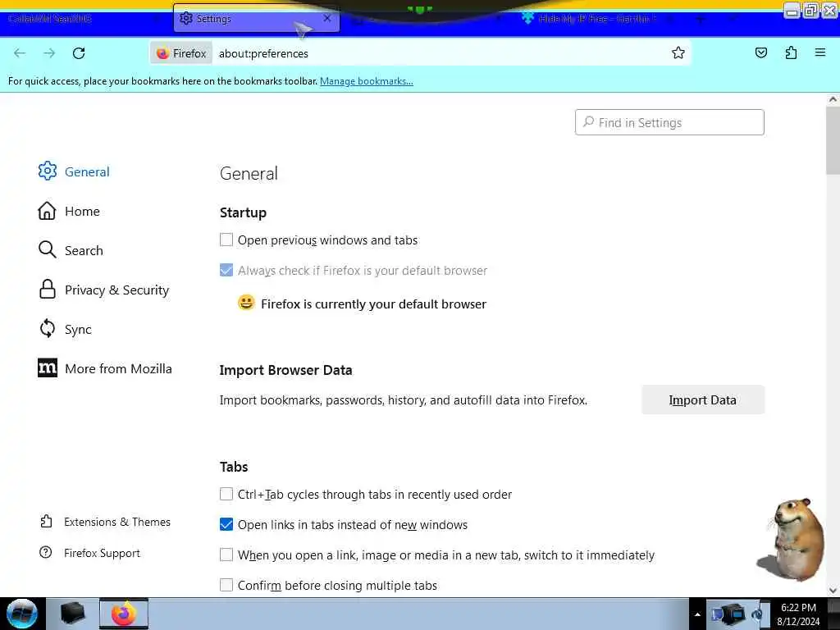Close the Settings tab with its X
Image resolution: width=840 pixels, height=630 pixels.
point(326,18)
